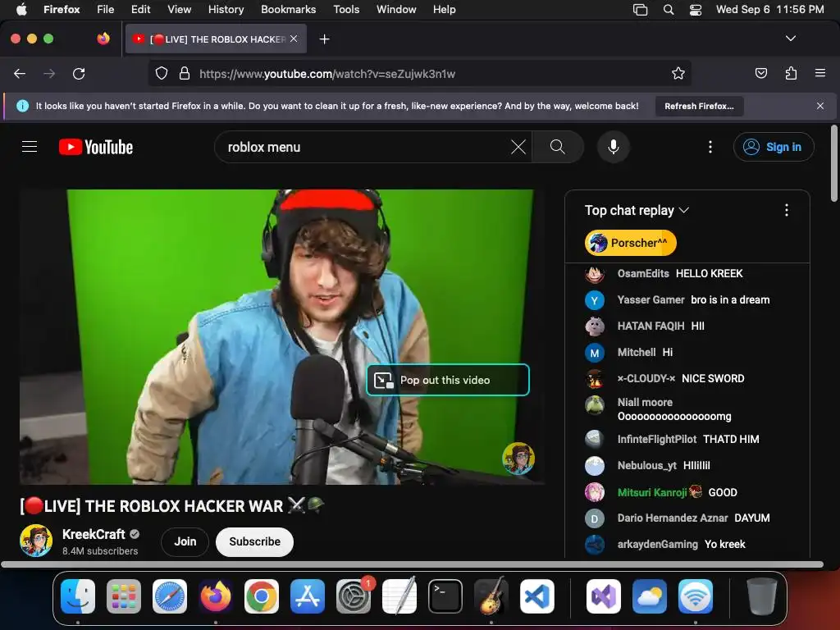840x630 pixels.
Task: Open chat replay three-dot options
Action: click(x=787, y=210)
